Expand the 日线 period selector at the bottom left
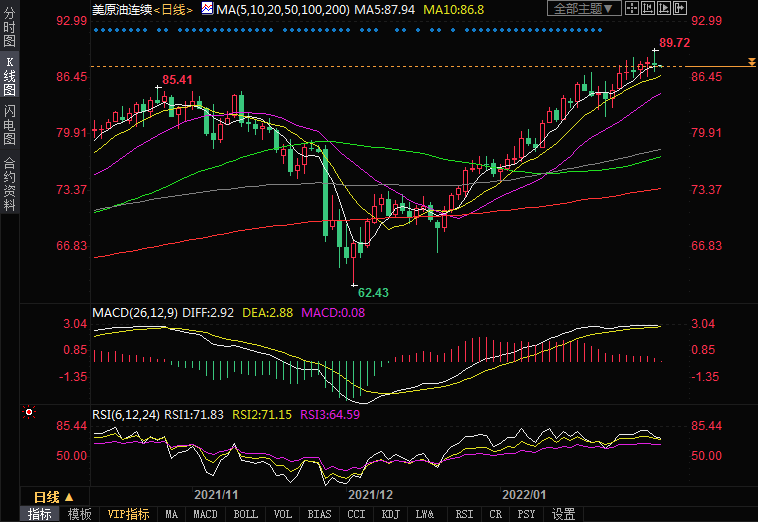 pos(54,497)
